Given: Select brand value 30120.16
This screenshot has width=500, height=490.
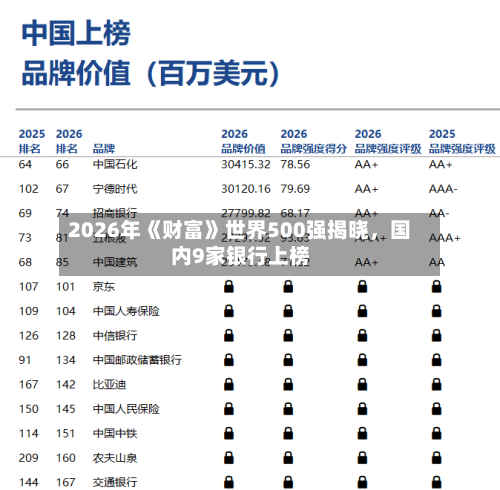Looking at the screenshot, I should click(x=246, y=189).
